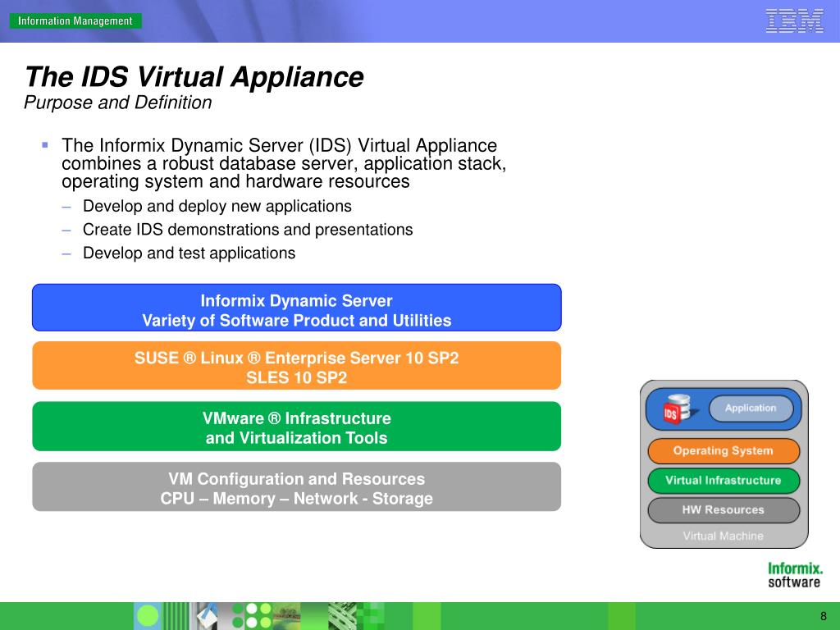
Task: Click the slide number 8
Action: [824, 616]
